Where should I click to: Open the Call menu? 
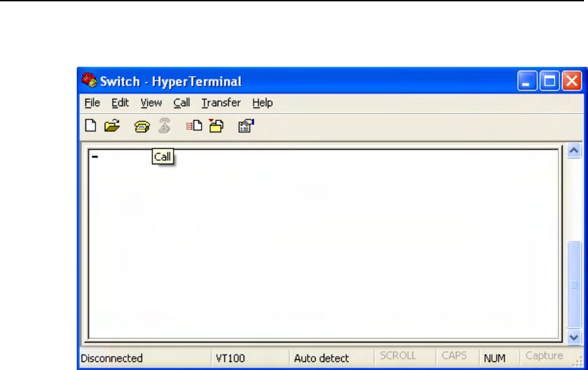point(182,103)
